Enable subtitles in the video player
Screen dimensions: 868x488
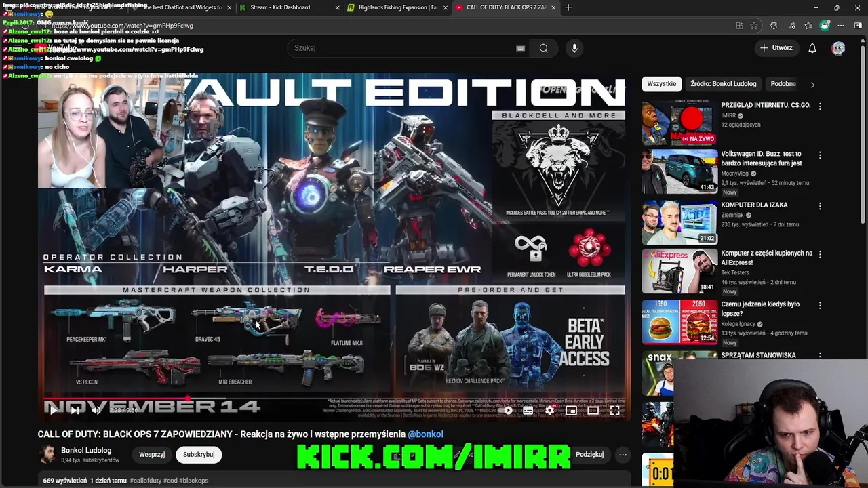click(528, 410)
